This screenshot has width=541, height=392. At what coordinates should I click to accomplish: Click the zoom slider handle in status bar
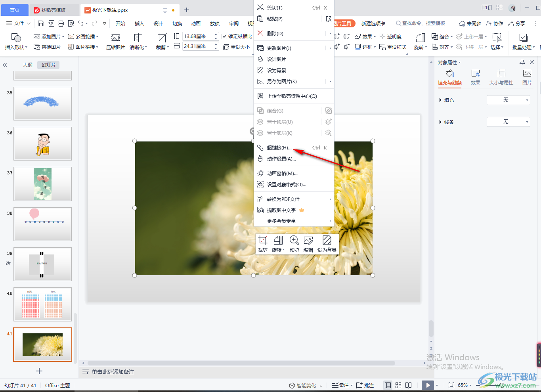click(502, 385)
